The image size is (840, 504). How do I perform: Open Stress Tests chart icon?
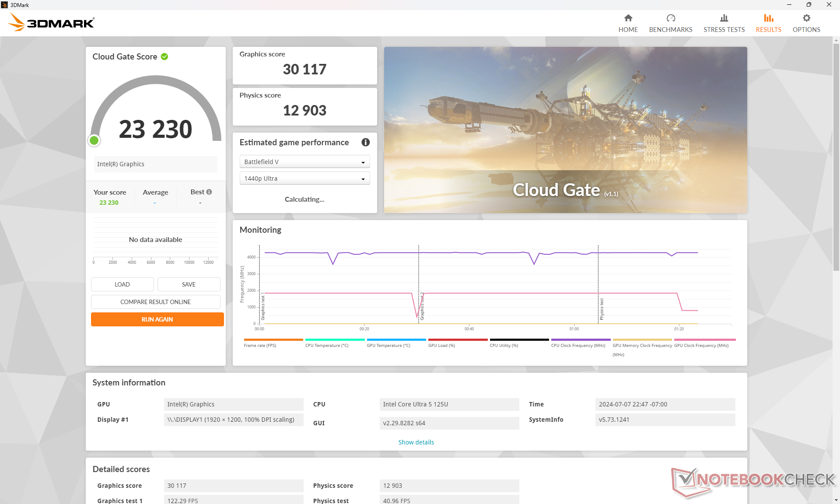click(724, 18)
